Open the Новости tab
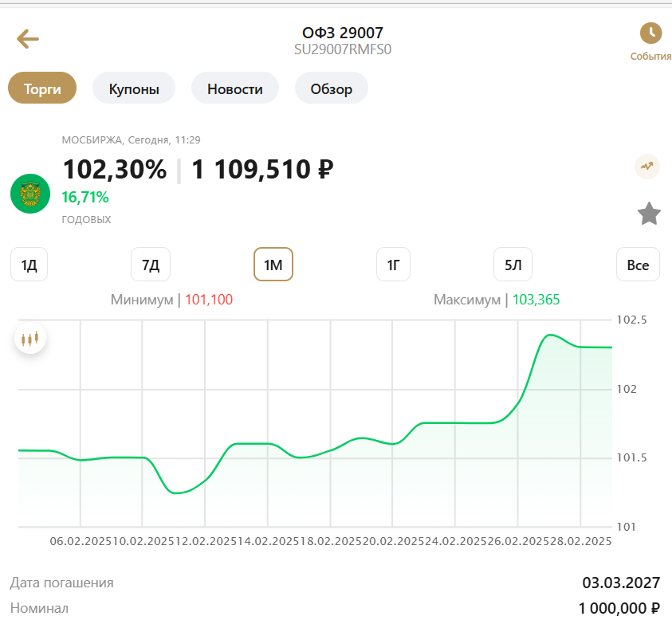Image resolution: width=672 pixels, height=624 pixels. (235, 88)
